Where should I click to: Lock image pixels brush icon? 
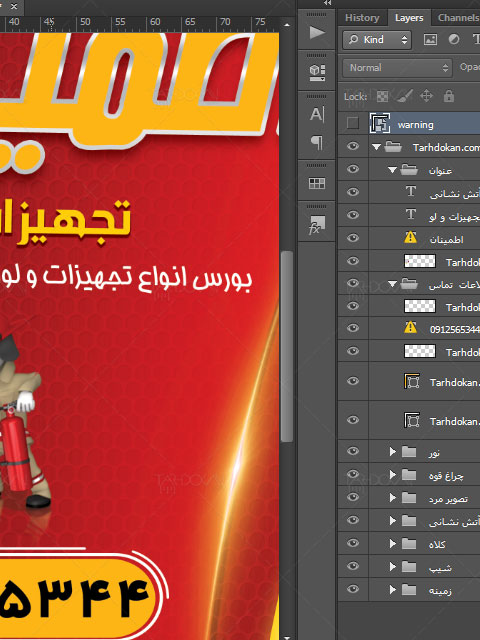404,96
